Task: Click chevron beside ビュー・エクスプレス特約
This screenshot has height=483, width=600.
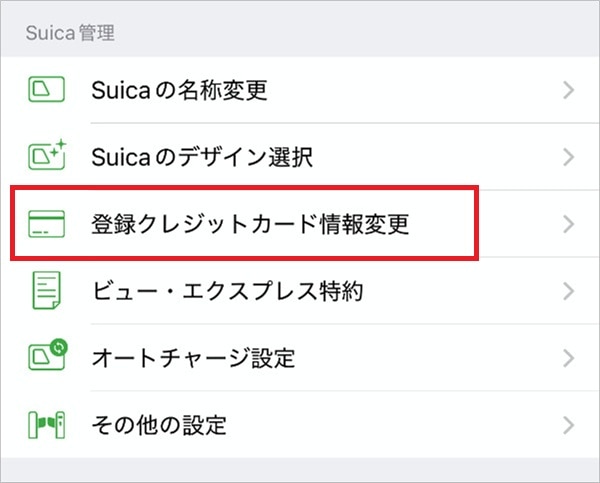Action: (x=568, y=292)
